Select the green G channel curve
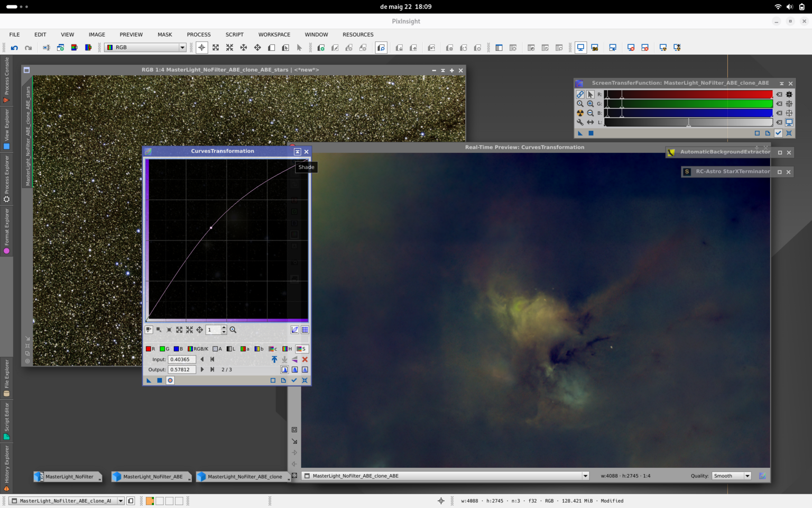This screenshot has height=508, width=812. point(164,349)
